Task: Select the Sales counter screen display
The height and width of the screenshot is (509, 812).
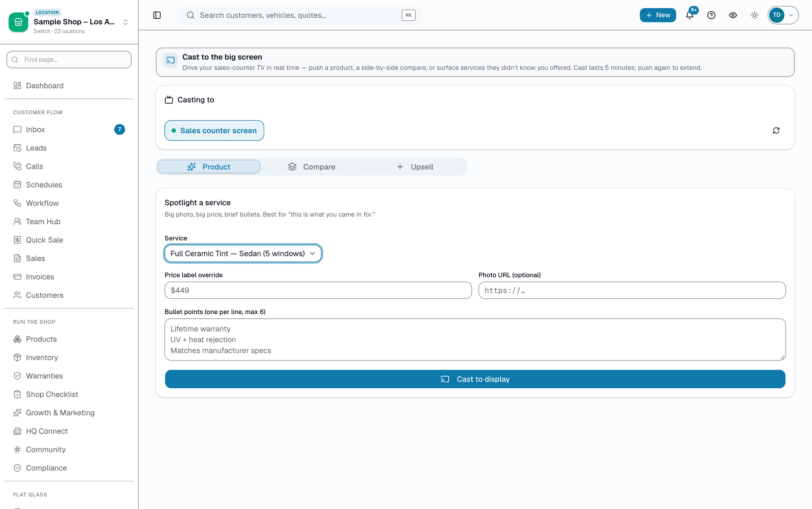Action: 214,131
